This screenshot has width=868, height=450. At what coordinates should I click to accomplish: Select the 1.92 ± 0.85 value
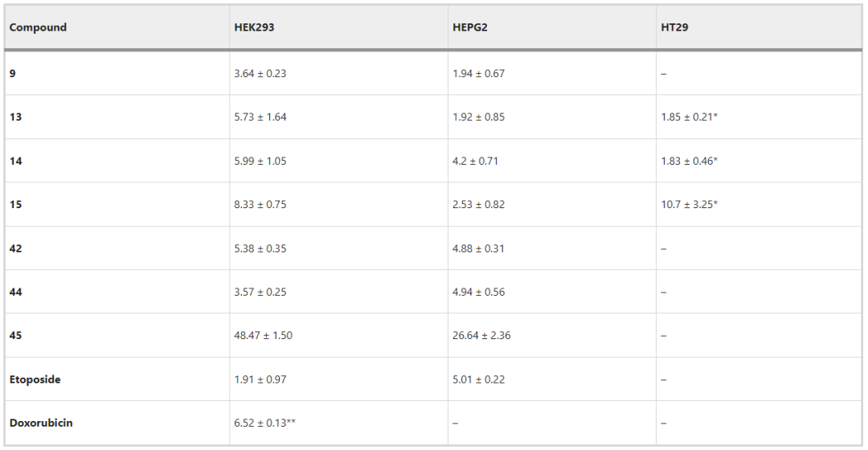point(478,117)
